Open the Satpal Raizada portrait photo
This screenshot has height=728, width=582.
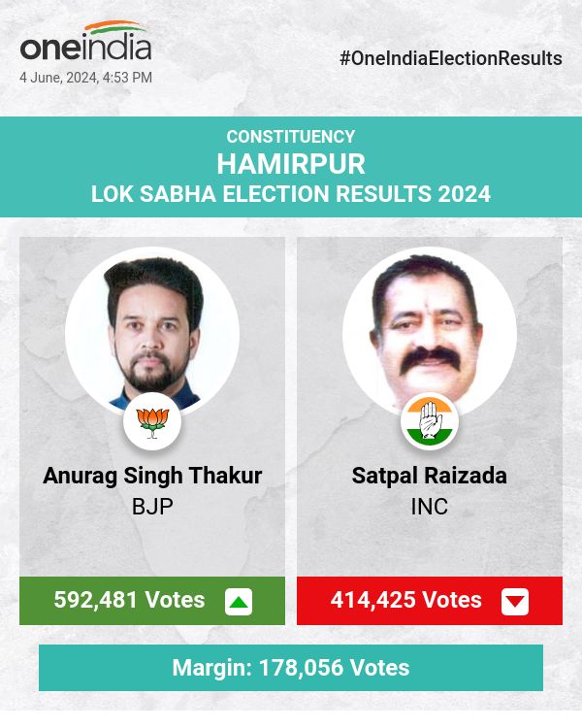[430, 330]
